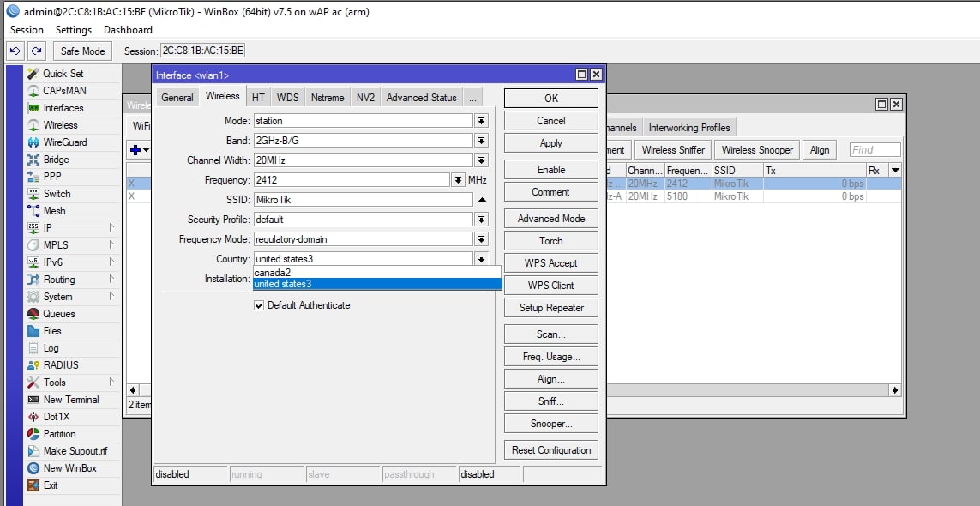Open the Dashboard menu
Image resolution: width=980 pixels, height=506 pixels.
tap(128, 30)
